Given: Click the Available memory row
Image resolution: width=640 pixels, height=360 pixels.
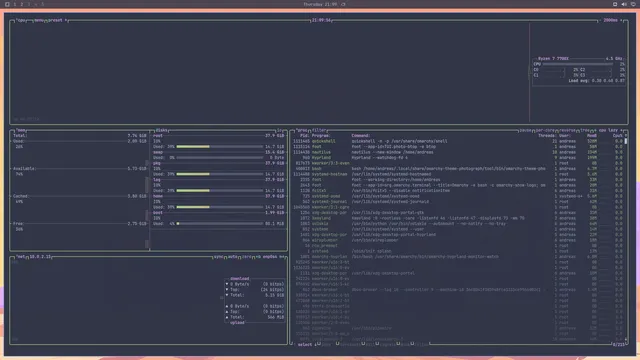Looking at the screenshot, I should [x=80, y=169].
